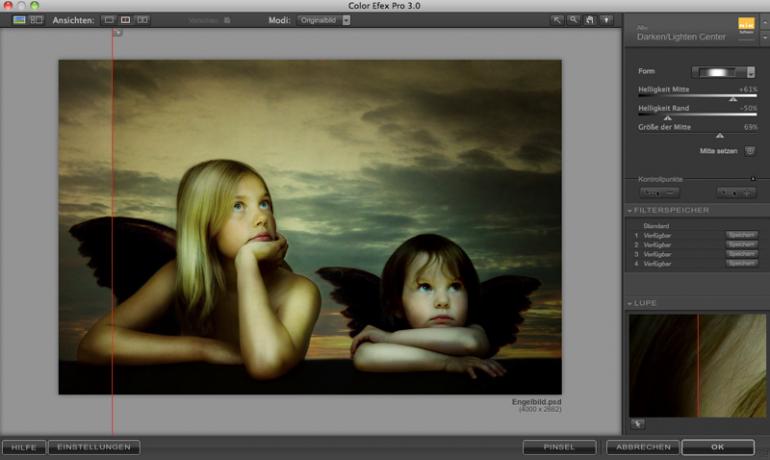770x460 pixels.
Task: Click the pin icon below the loupe
Action: [638, 424]
